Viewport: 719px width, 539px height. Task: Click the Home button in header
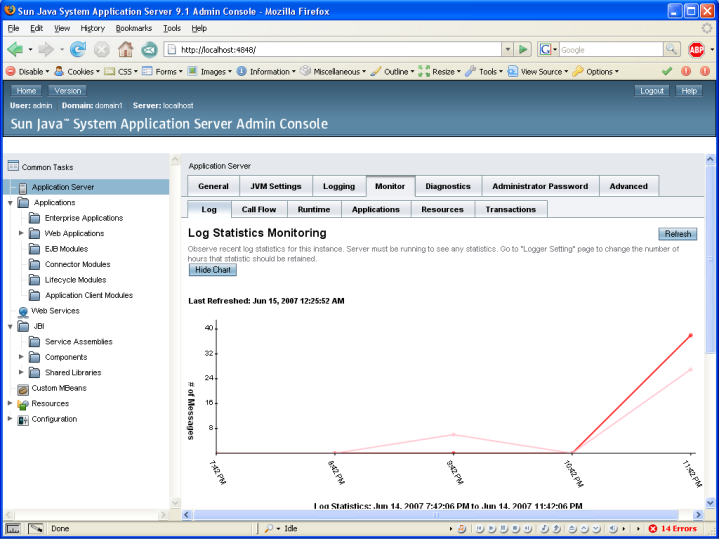pyautogui.click(x=26, y=91)
